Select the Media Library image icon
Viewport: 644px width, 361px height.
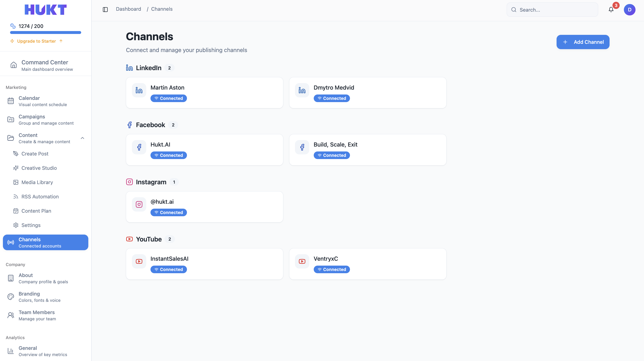pyautogui.click(x=16, y=182)
